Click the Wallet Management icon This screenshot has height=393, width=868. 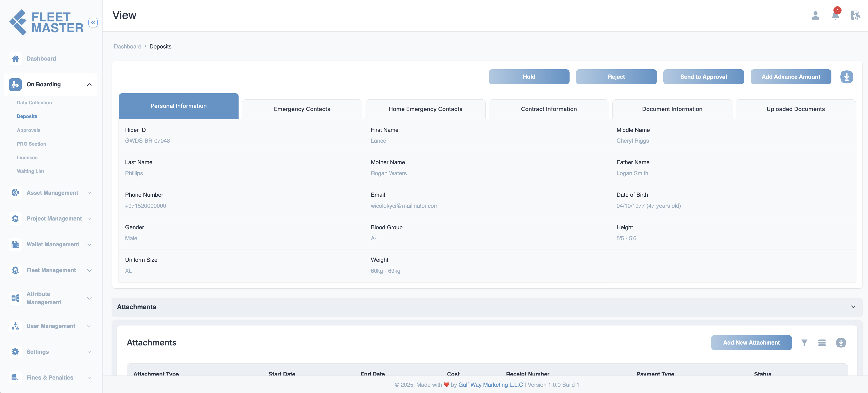click(x=15, y=245)
